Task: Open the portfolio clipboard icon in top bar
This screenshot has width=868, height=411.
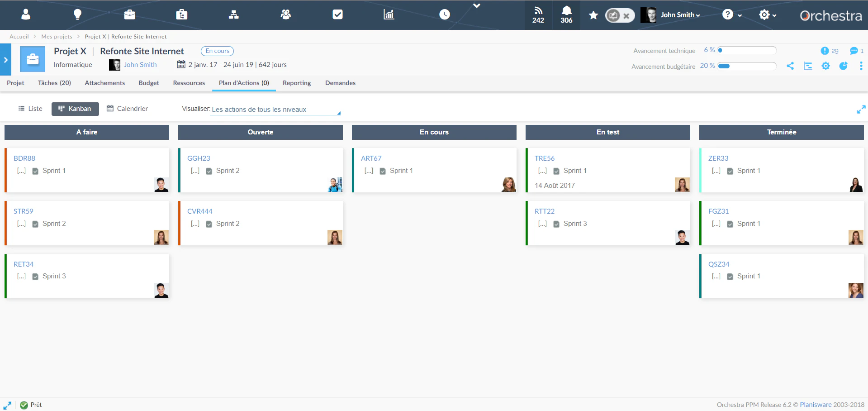Action: coord(181,14)
